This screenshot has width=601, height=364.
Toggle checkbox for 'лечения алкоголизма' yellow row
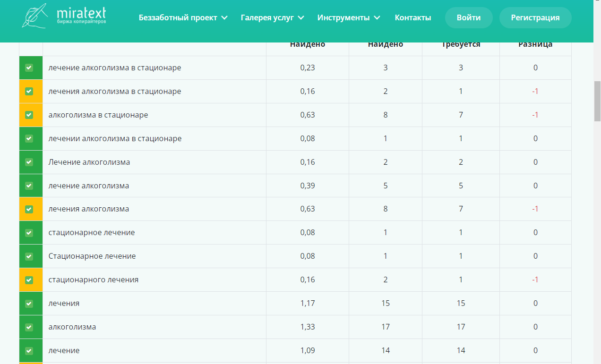29,209
